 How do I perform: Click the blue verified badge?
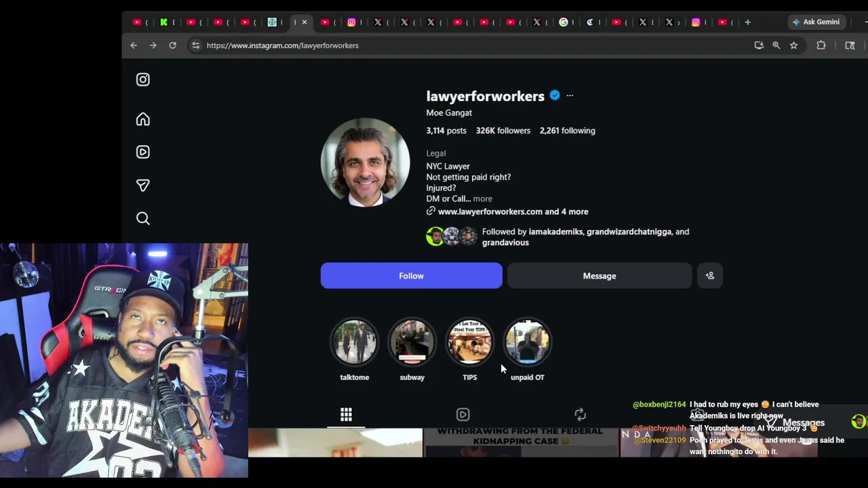click(x=555, y=96)
